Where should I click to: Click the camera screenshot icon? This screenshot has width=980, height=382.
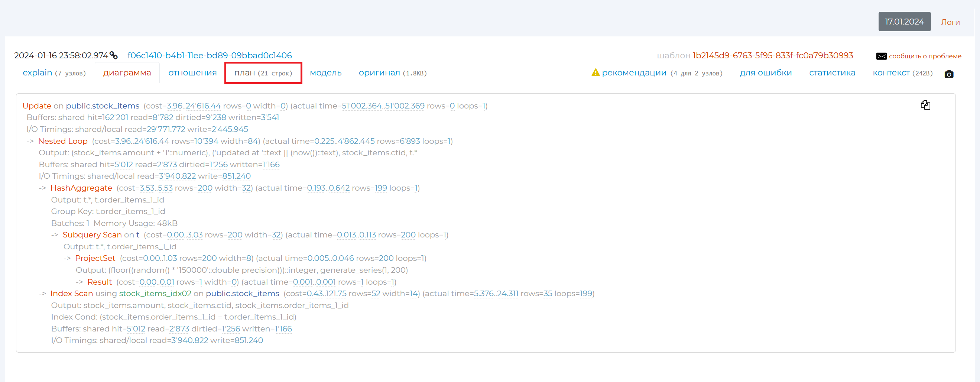[949, 74]
